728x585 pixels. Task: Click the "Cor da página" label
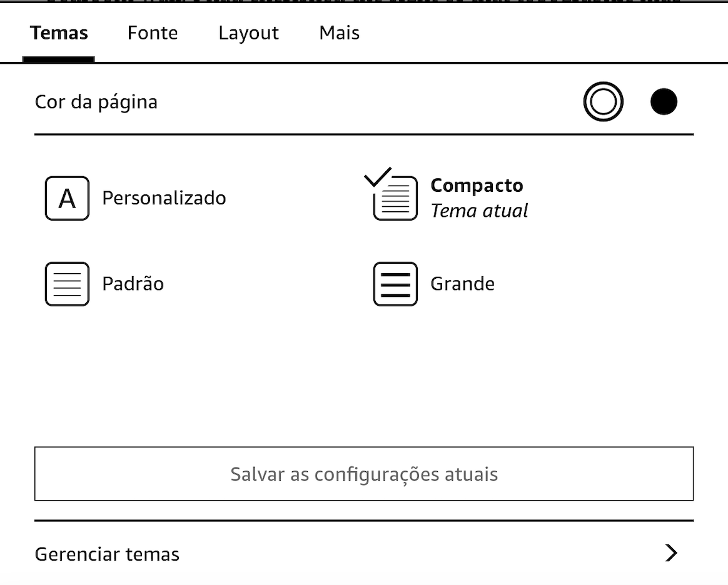click(96, 102)
